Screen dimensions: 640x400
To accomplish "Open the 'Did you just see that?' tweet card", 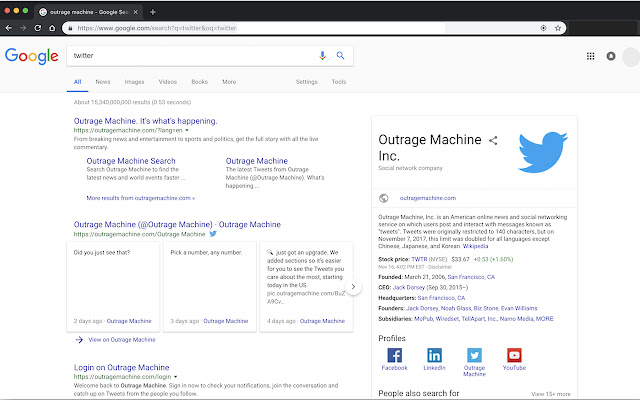I will [113, 287].
